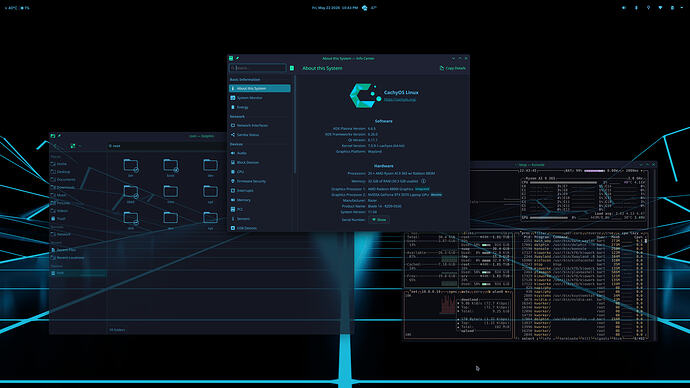Image resolution: width=690 pixels, height=388 pixels.
Task: Open the middle folder in Dolphin's top row
Action: coord(171,167)
